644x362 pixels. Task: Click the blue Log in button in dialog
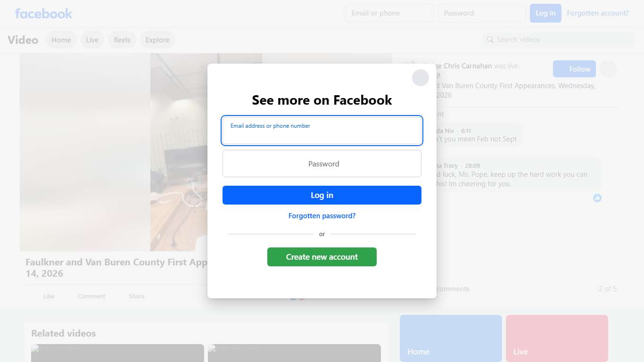point(322,195)
